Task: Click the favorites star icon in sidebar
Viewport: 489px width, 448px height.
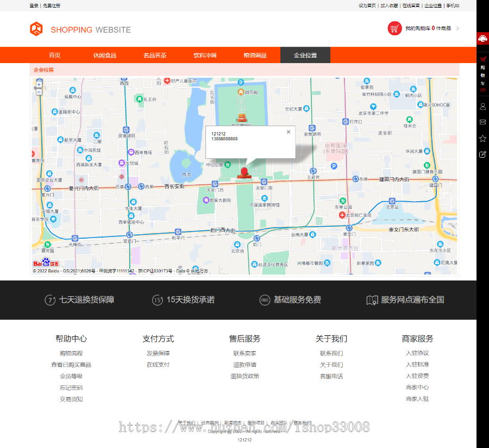Action: (482, 138)
